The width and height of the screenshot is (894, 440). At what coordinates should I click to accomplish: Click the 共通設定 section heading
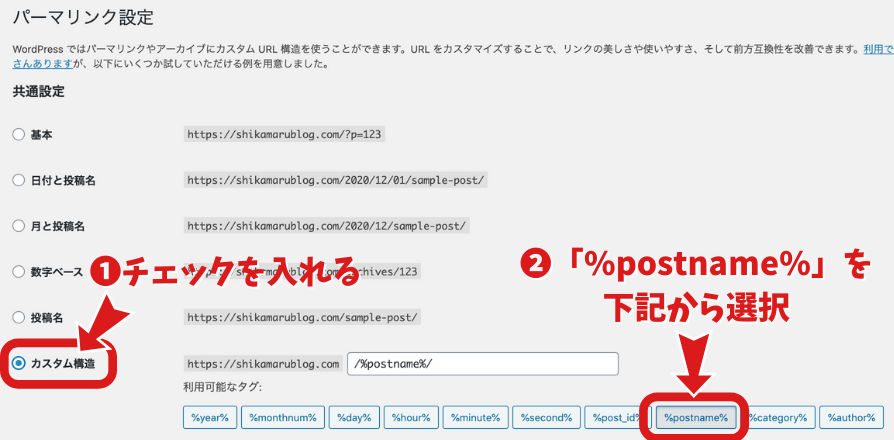tap(38, 92)
